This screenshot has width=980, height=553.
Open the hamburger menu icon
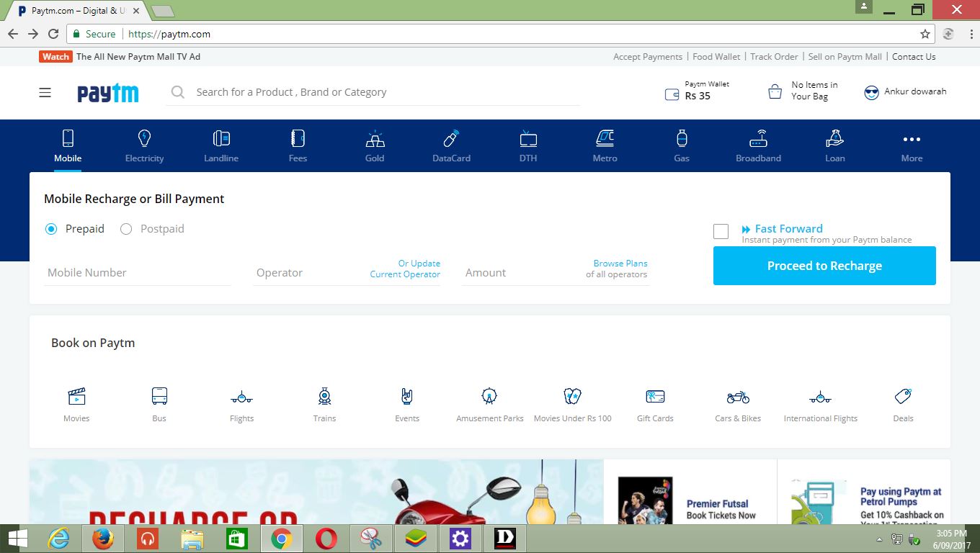coord(45,92)
